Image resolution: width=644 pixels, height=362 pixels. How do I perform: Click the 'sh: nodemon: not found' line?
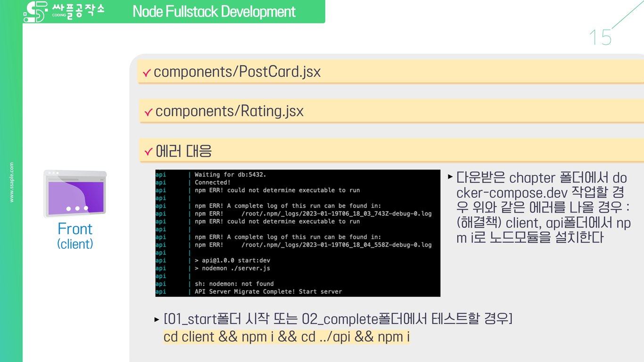pyautogui.click(x=234, y=284)
